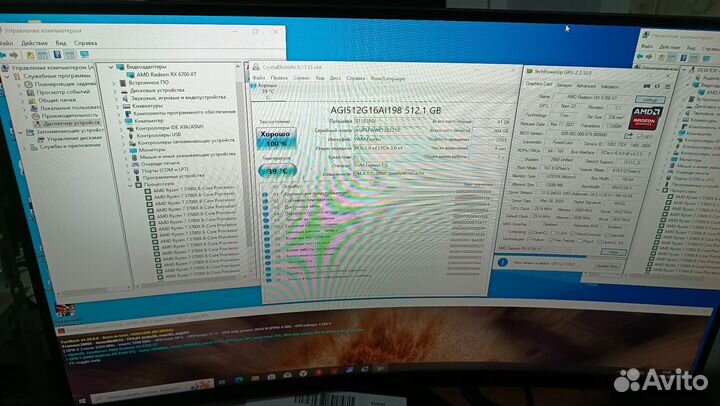
Task: Select Хорошо 39 °C disk in CrystalDiskInfo header
Action: click(265, 89)
